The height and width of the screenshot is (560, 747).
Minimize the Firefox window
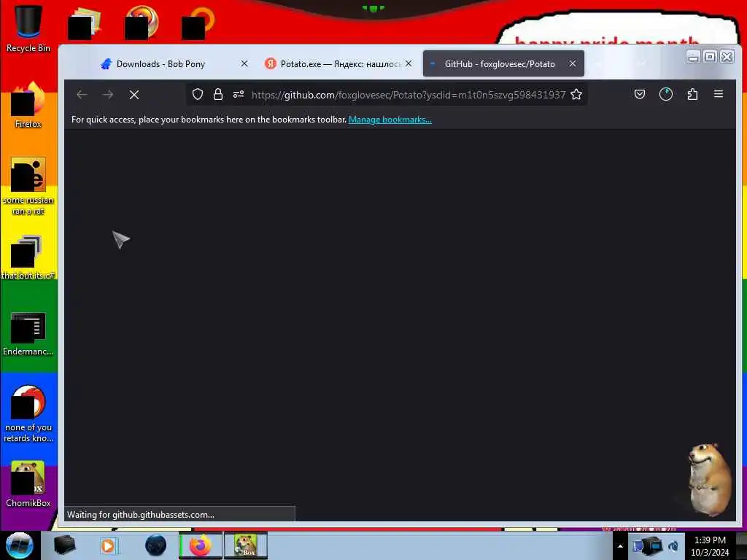point(694,57)
